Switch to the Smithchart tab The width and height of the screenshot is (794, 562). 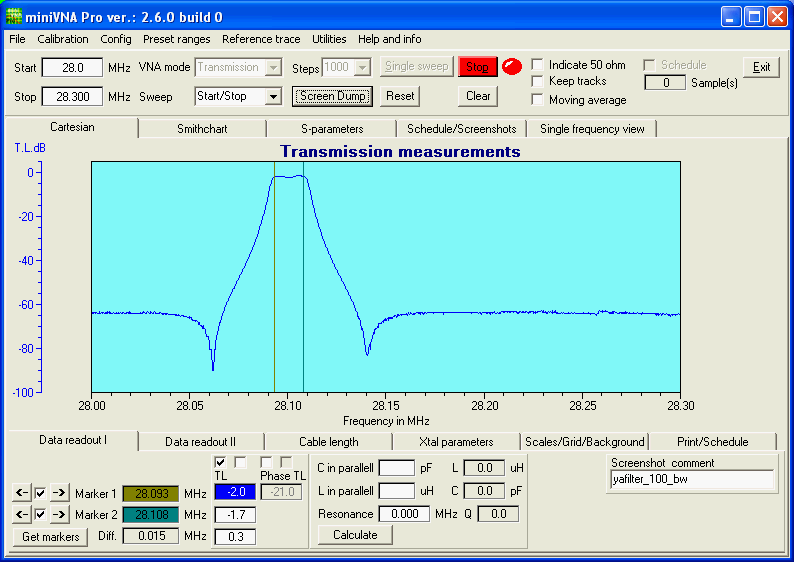tap(202, 129)
